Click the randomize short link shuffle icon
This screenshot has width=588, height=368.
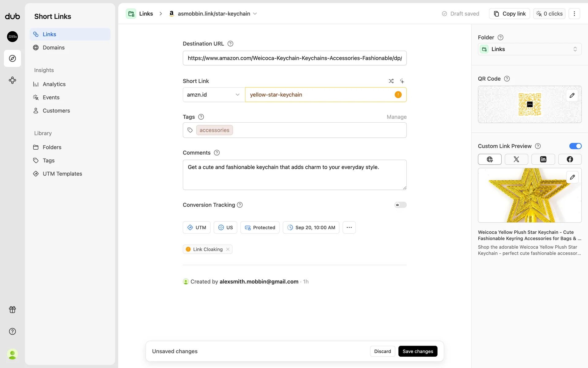pyautogui.click(x=391, y=81)
